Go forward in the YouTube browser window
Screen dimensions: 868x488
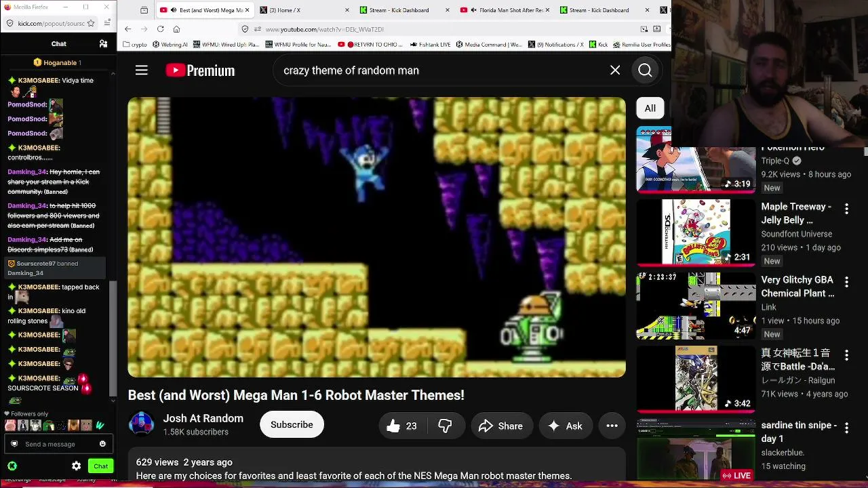coord(144,29)
